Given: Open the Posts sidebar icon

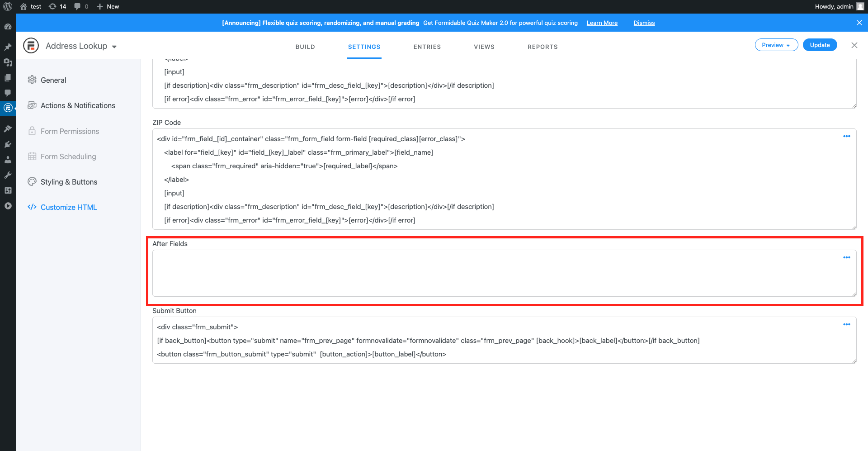Looking at the screenshot, I should pyautogui.click(x=8, y=47).
